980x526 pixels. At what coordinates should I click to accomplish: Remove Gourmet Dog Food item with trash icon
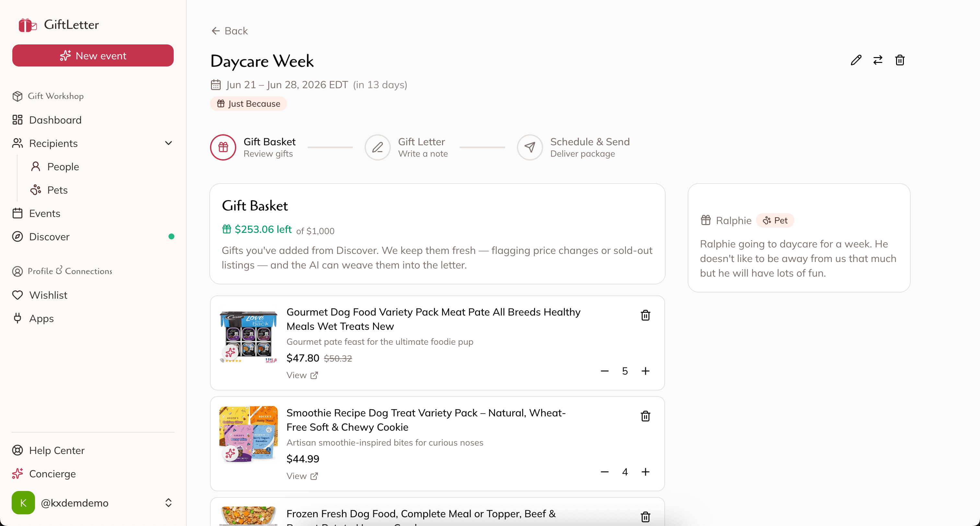click(x=645, y=315)
